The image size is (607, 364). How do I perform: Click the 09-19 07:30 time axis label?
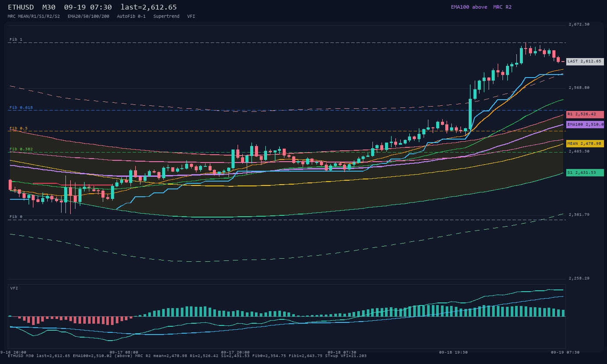pos(565,352)
